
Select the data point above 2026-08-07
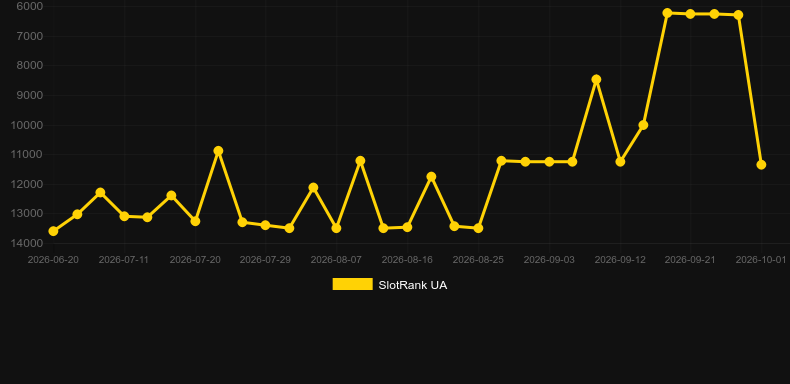click(x=336, y=228)
